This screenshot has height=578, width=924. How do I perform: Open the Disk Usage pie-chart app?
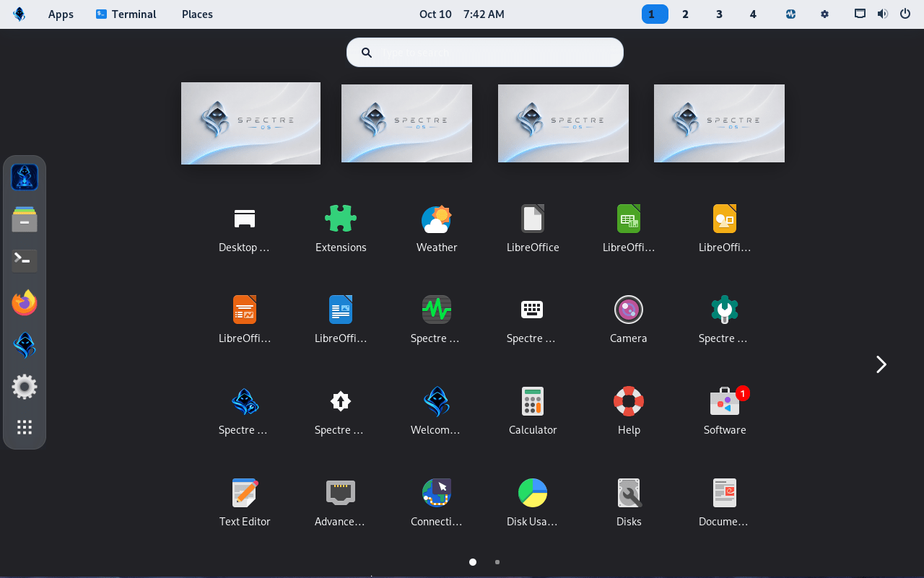533,493
